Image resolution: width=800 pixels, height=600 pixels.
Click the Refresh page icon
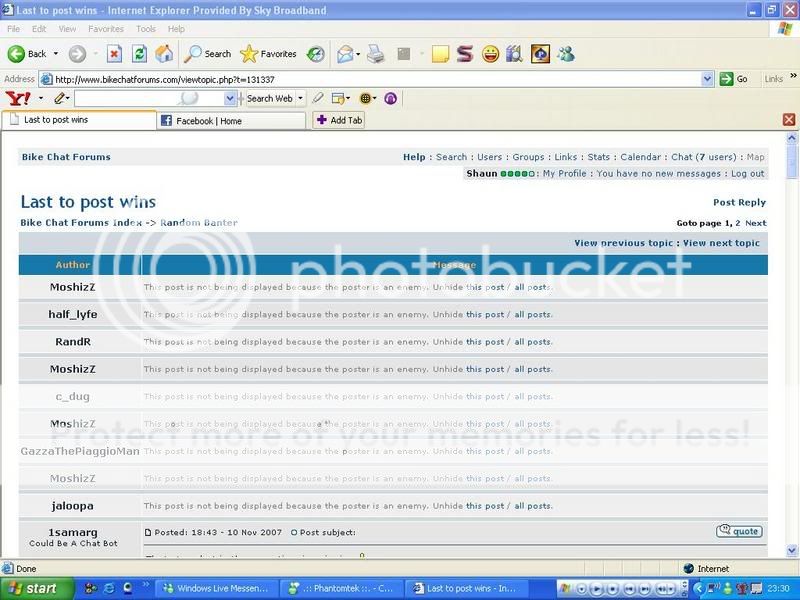[139, 54]
